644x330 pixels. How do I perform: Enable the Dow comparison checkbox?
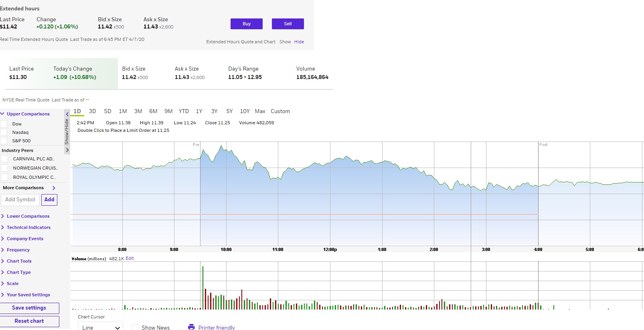4,124
